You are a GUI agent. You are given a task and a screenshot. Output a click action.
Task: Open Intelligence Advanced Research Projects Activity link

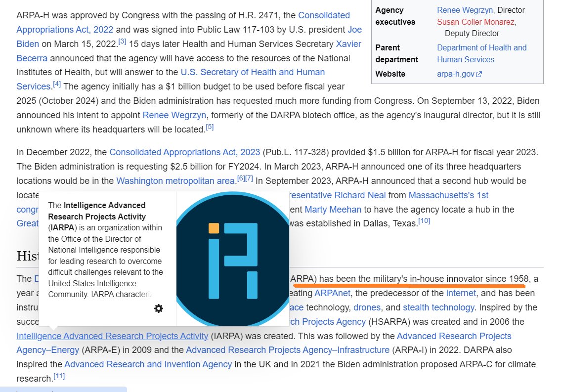(x=112, y=336)
